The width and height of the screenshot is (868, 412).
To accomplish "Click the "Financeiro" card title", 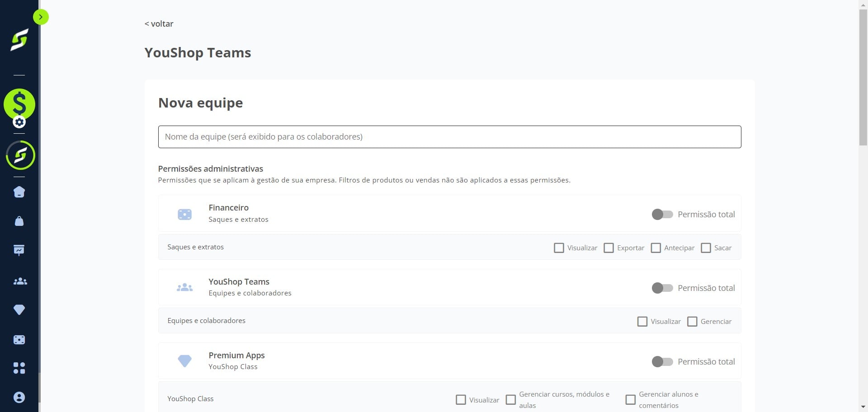I will [x=228, y=208].
